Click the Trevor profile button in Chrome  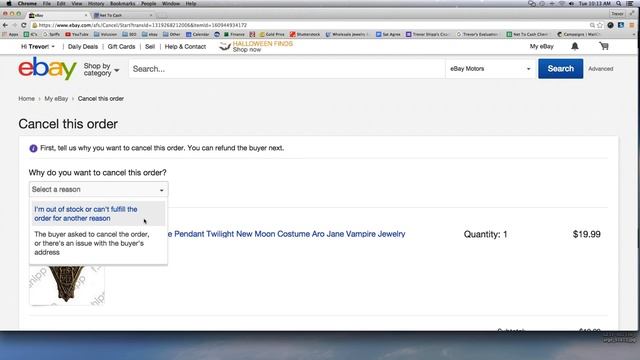pos(617,14)
